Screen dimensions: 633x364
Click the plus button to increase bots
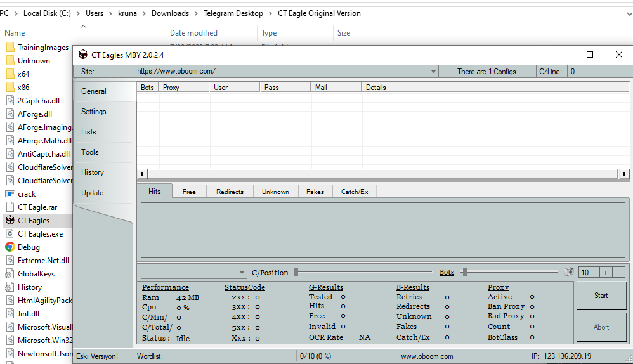coord(605,273)
